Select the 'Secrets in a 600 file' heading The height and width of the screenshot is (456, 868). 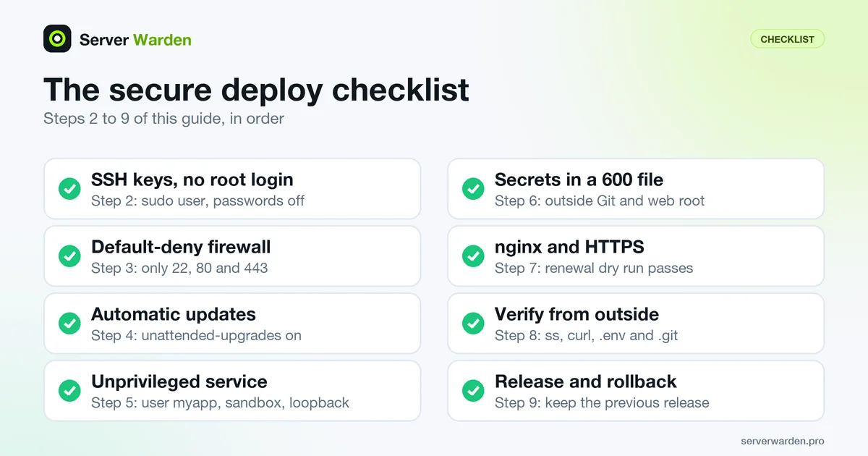[579, 180]
